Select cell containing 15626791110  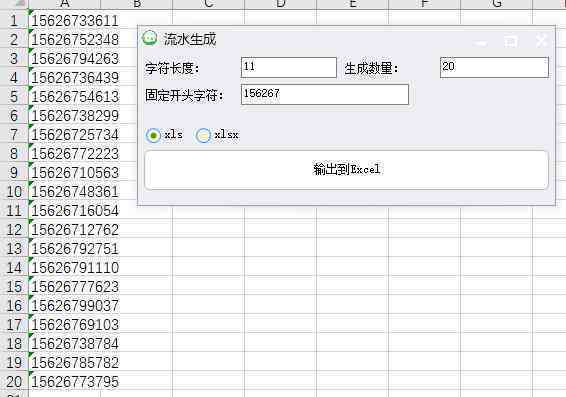pyautogui.click(x=65, y=267)
